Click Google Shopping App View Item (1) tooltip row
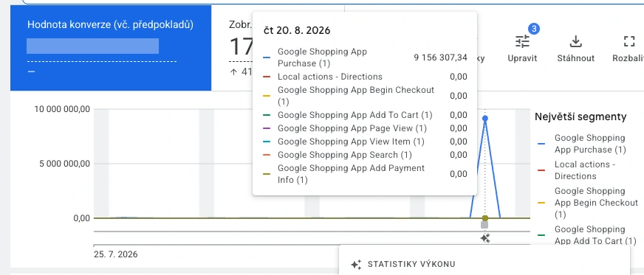644x275 pixels. click(365, 142)
